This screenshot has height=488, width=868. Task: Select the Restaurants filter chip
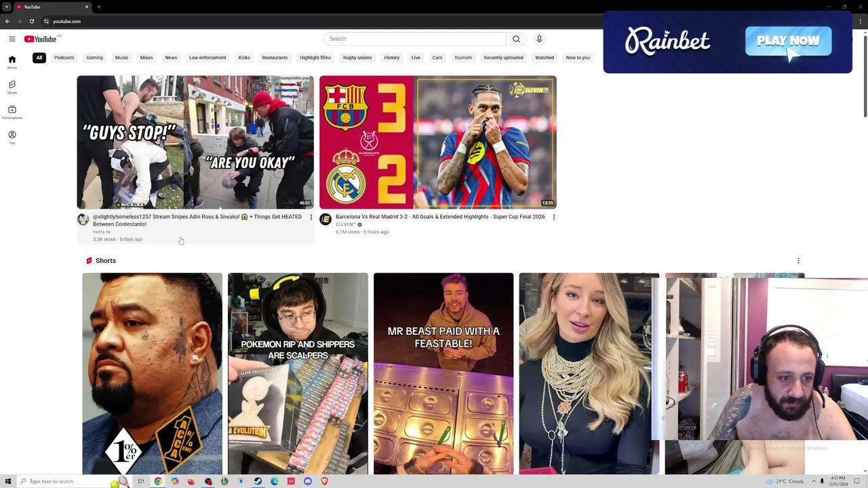click(x=275, y=58)
